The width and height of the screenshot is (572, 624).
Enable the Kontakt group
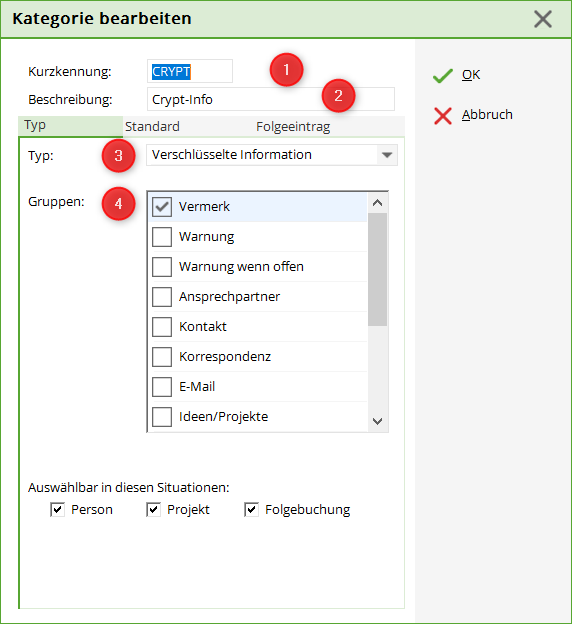[162, 327]
